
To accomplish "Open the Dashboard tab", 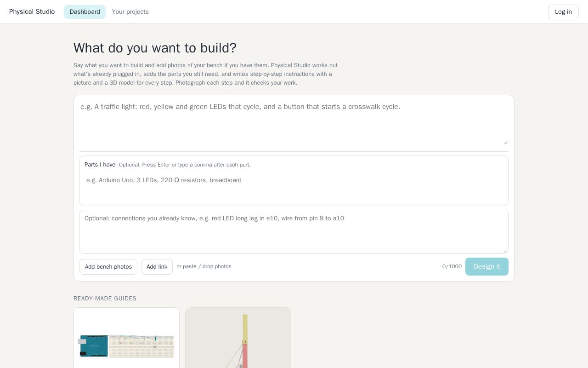I will (x=85, y=12).
